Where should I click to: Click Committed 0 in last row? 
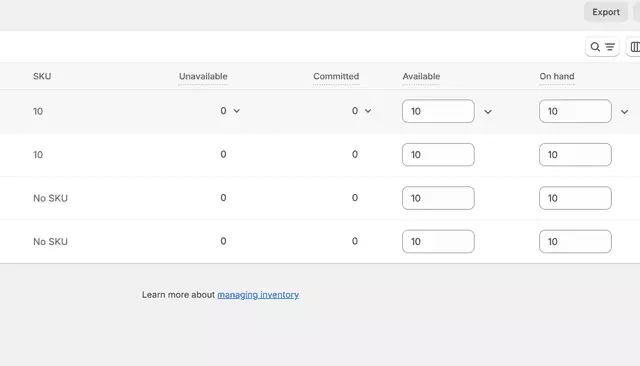pos(355,241)
